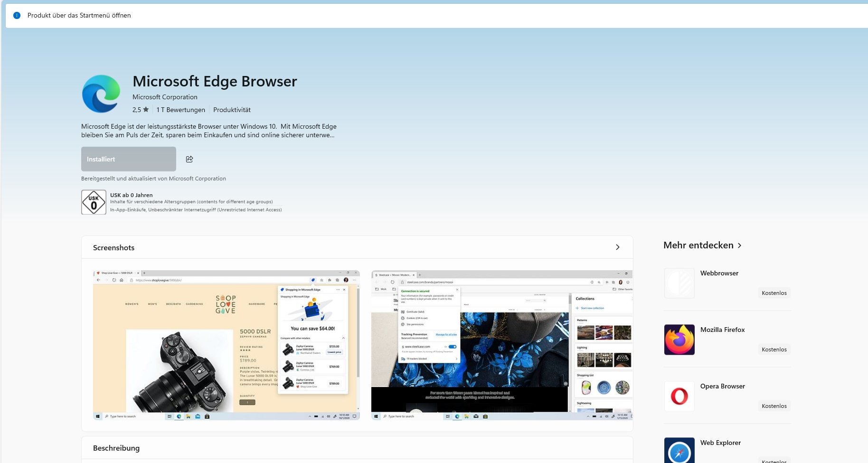Screen dimensions: 868x463
Task: Click the 2,5 rating value
Action: [137, 110]
